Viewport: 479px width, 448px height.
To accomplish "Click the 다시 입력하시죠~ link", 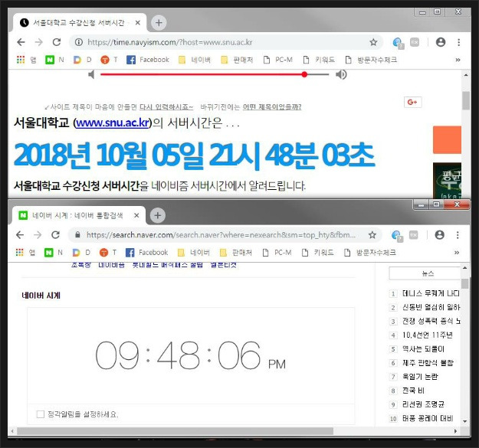I will [x=166, y=107].
